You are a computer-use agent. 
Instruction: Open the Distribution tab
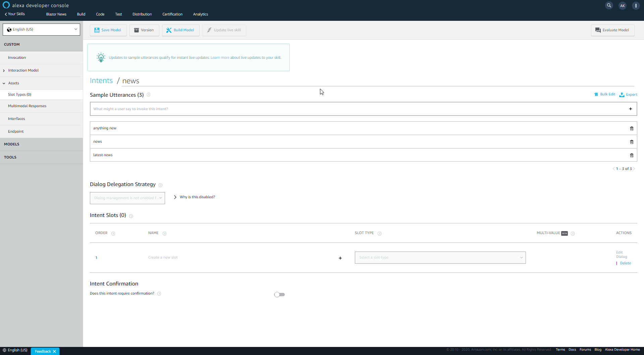pyautogui.click(x=142, y=14)
